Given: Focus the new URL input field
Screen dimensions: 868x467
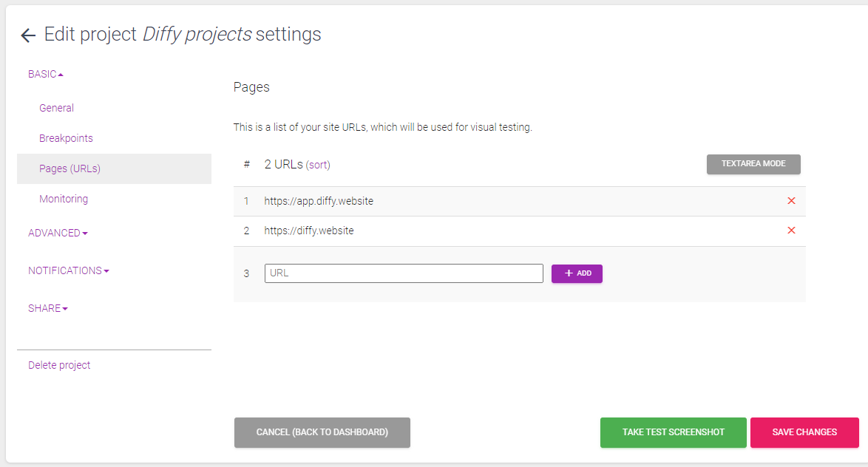Looking at the screenshot, I should click(404, 273).
